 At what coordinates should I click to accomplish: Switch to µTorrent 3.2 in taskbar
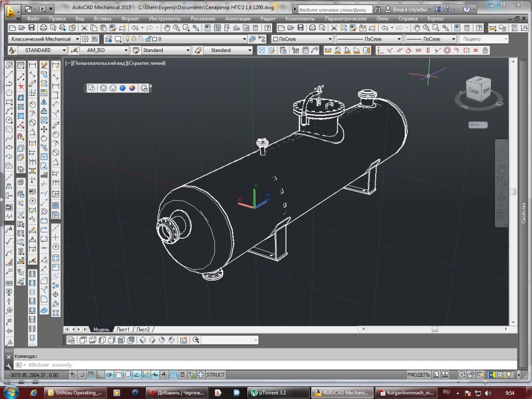point(278,393)
